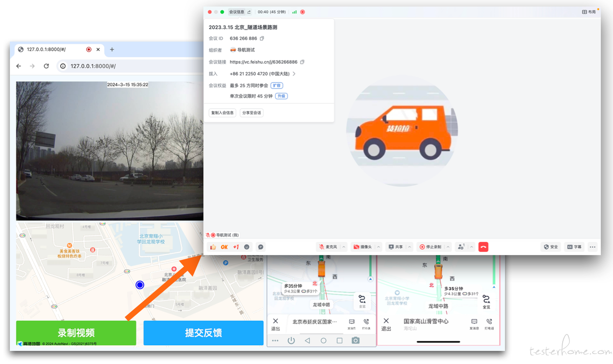
Task: Close the 127.0.0.1:8000 browser tab
Action: 98,49
